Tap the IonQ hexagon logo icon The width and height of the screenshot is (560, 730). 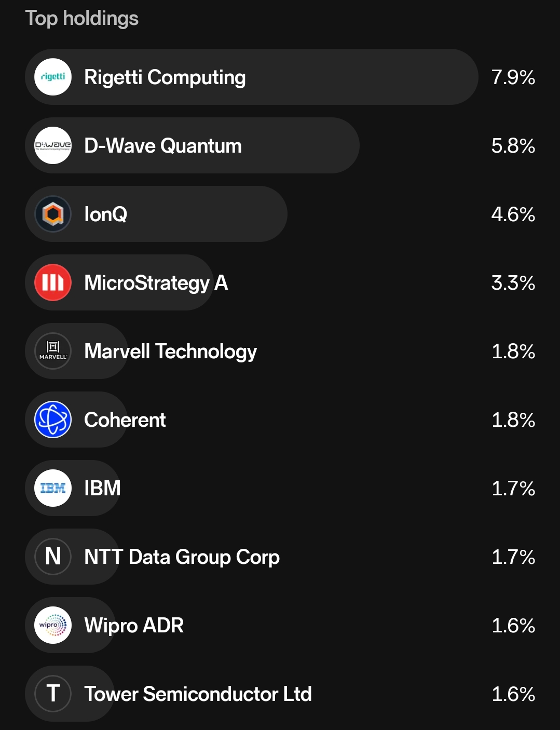[x=53, y=214]
